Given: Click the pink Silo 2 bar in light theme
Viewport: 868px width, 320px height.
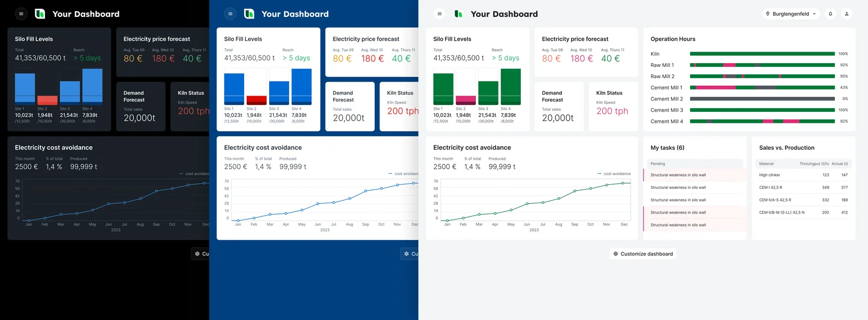Looking at the screenshot, I should click(x=465, y=100).
